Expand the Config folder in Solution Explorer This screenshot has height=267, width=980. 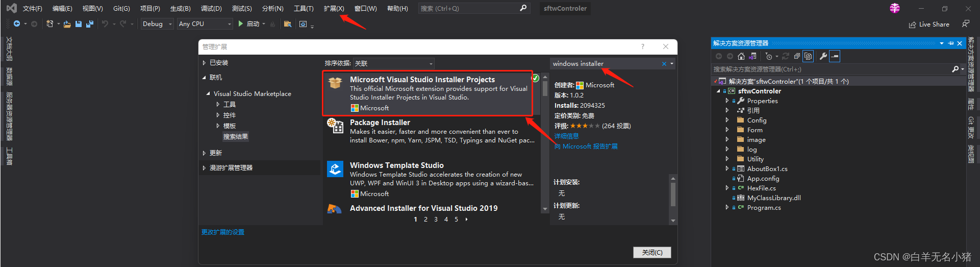(x=727, y=120)
